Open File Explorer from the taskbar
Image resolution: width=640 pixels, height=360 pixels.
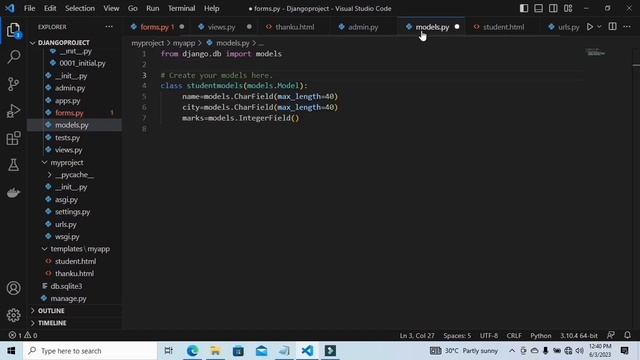point(215,351)
